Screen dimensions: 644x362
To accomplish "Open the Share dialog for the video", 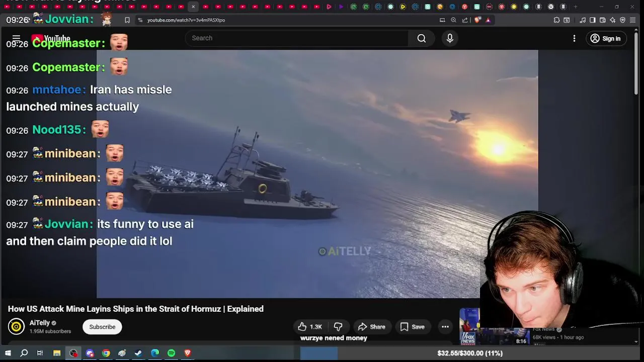I will pos(371,327).
